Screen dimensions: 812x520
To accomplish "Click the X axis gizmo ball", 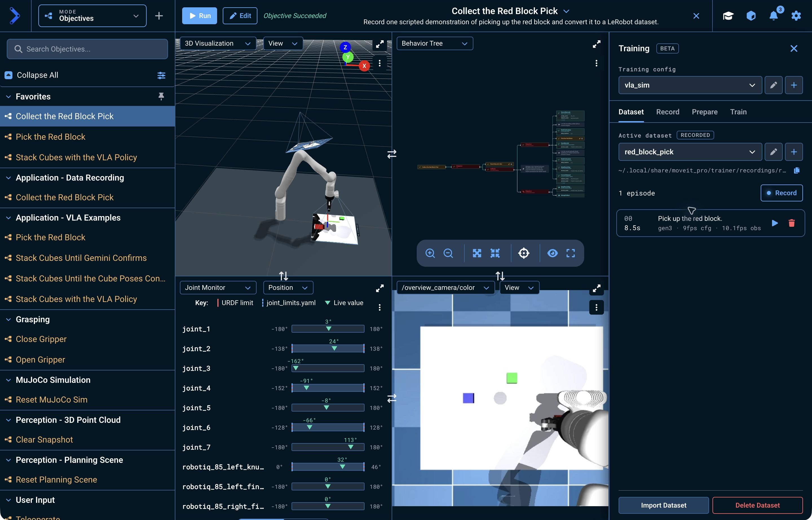I will tap(364, 66).
